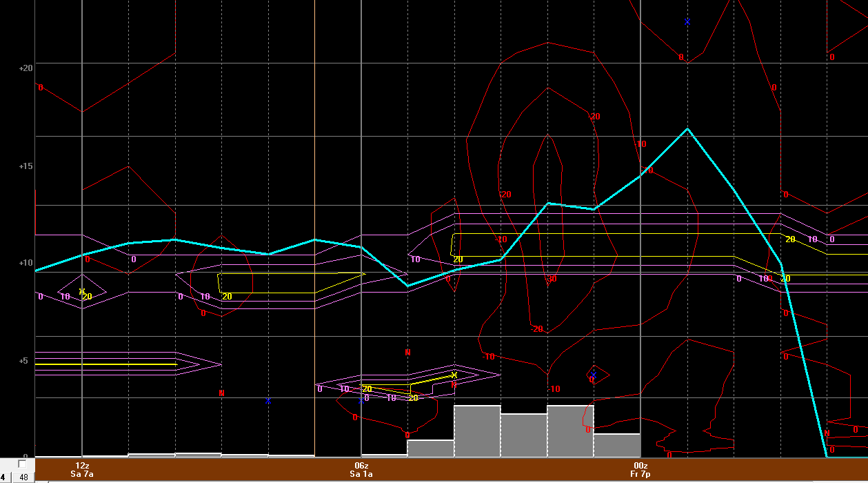Viewport: 868px width, 483px height.
Task: Click the +5 height axis label
Action: point(26,360)
